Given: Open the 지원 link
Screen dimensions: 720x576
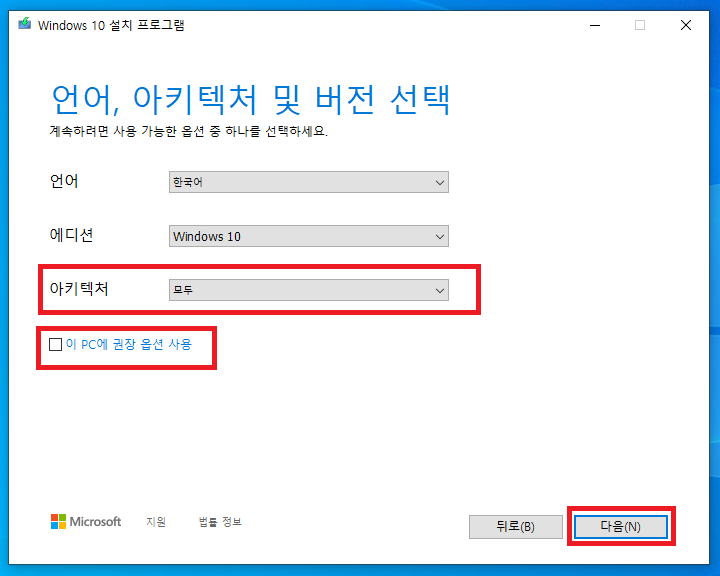Looking at the screenshot, I should [x=156, y=522].
